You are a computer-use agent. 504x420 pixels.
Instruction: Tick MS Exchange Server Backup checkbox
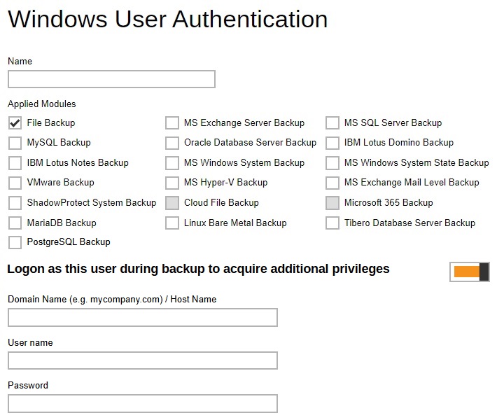172,123
